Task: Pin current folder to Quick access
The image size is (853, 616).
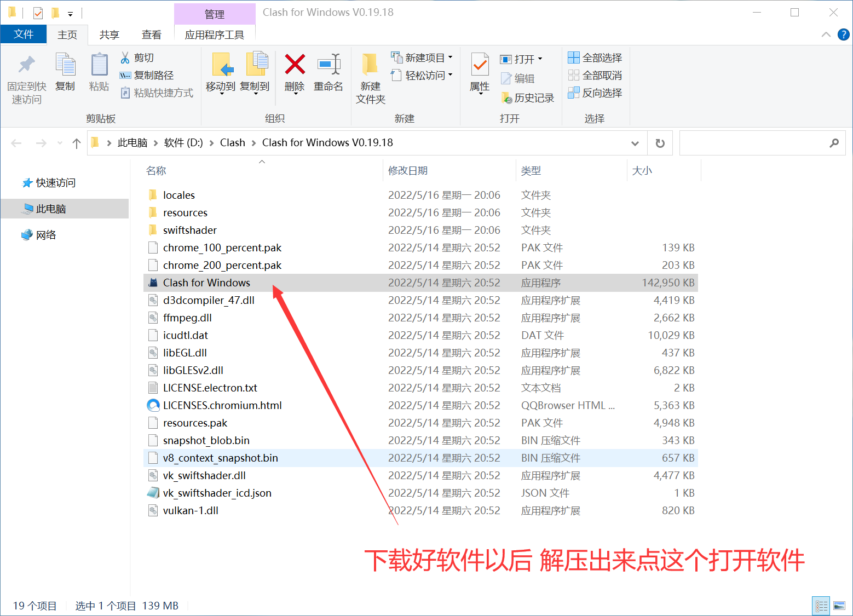Action: pyautogui.click(x=26, y=77)
